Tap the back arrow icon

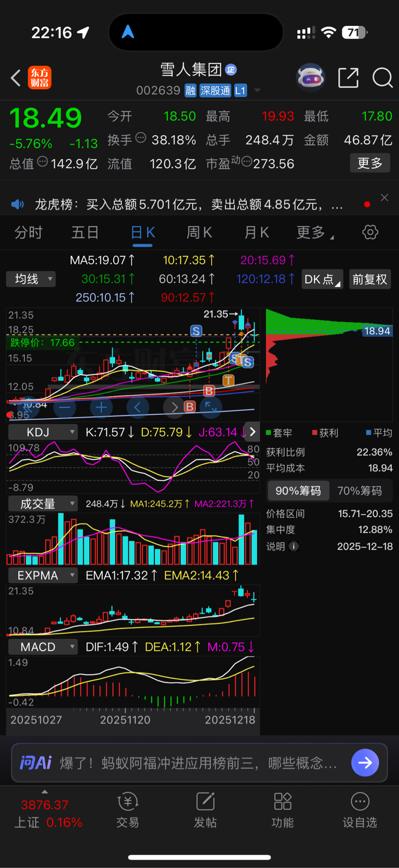(16, 78)
